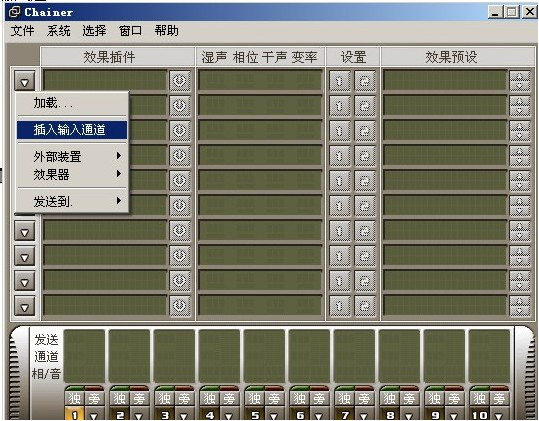Select 插入输入通道 in the context menu
Image resolution: width=539 pixels, height=421 pixels.
tap(72, 130)
